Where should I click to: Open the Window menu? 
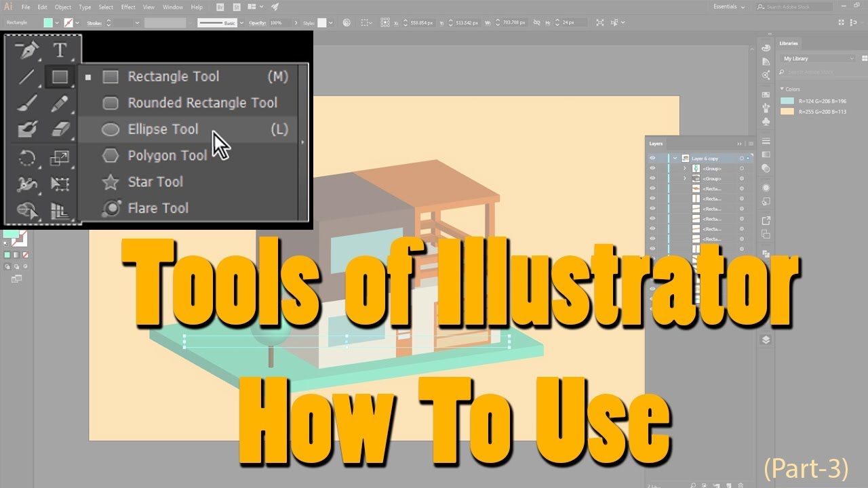click(x=173, y=7)
